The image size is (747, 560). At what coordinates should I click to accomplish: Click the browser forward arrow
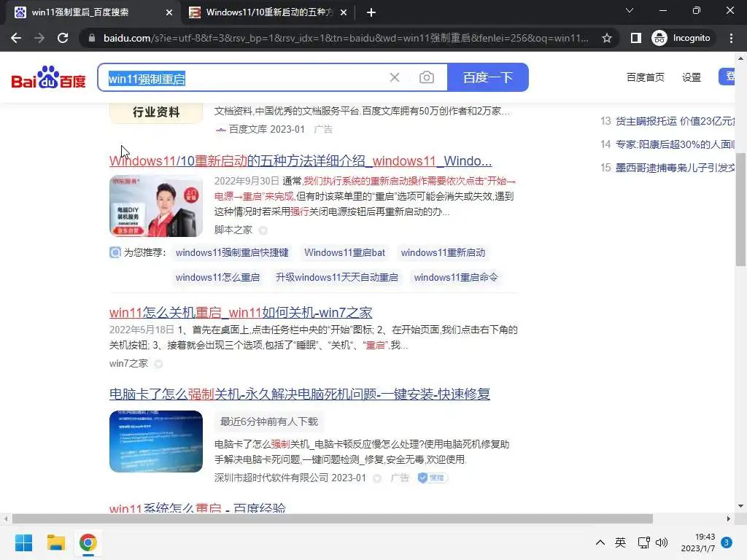click(39, 38)
